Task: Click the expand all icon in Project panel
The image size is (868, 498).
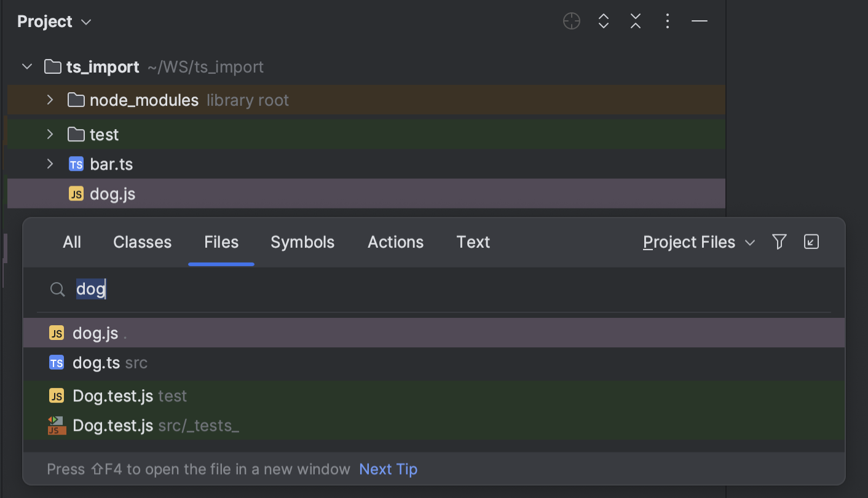Action: tap(603, 20)
